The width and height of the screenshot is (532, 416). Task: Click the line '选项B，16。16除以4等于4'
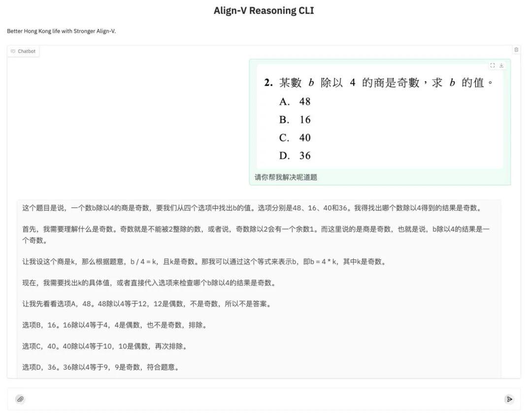[115, 325]
